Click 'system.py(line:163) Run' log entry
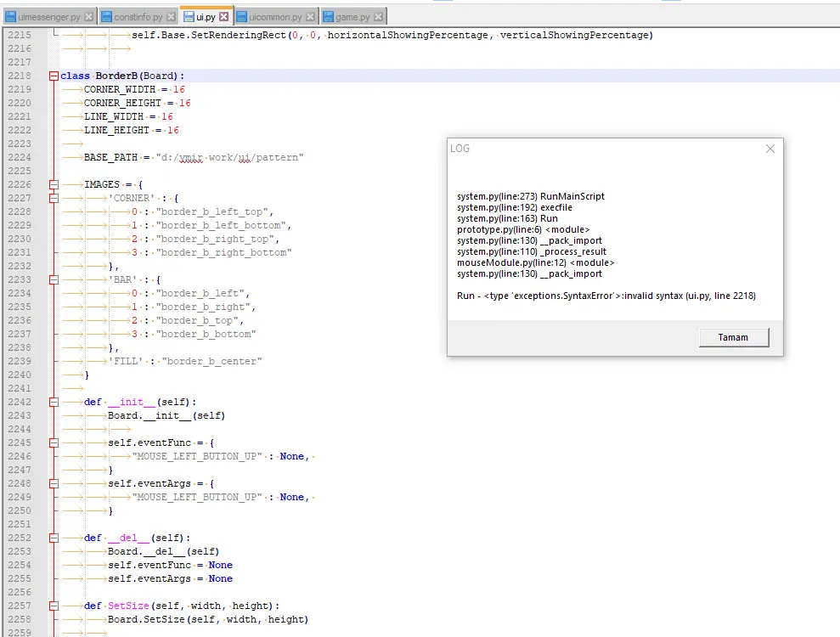Viewport: 840px width, 637px height. (x=507, y=218)
